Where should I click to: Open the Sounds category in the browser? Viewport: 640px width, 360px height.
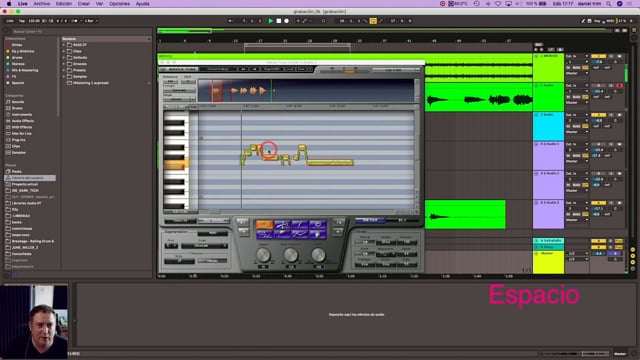18,102
